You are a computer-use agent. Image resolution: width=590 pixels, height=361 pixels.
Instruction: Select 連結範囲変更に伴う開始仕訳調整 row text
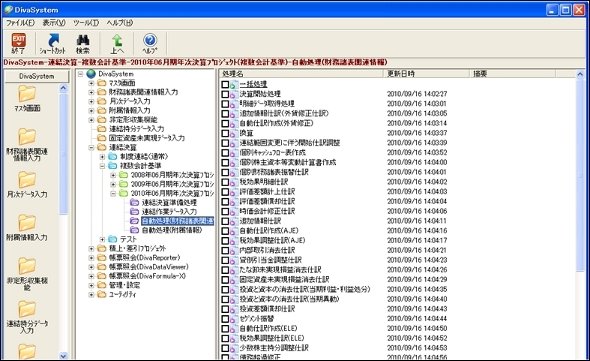[x=290, y=143]
